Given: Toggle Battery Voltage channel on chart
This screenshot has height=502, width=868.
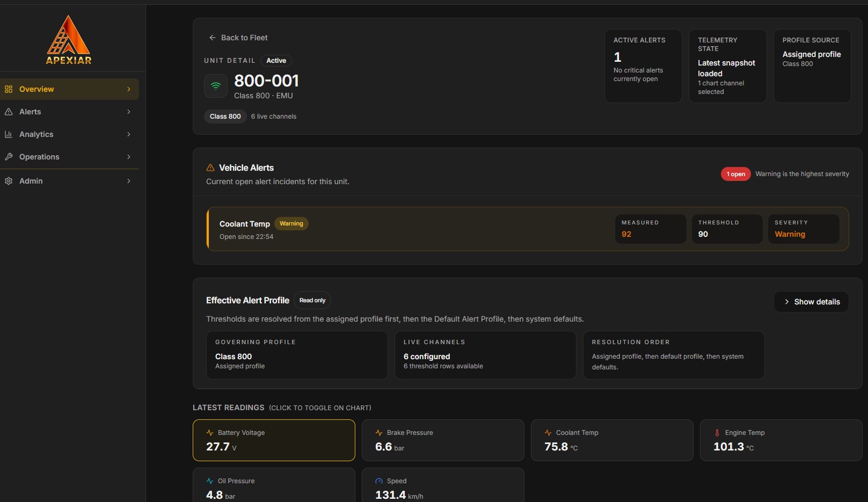Looking at the screenshot, I should point(274,440).
